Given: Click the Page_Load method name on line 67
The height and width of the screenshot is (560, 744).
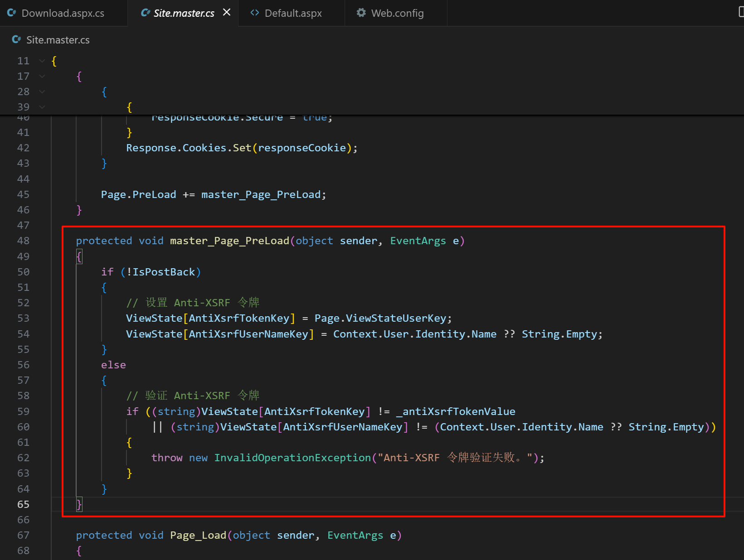Looking at the screenshot, I should click(198, 535).
